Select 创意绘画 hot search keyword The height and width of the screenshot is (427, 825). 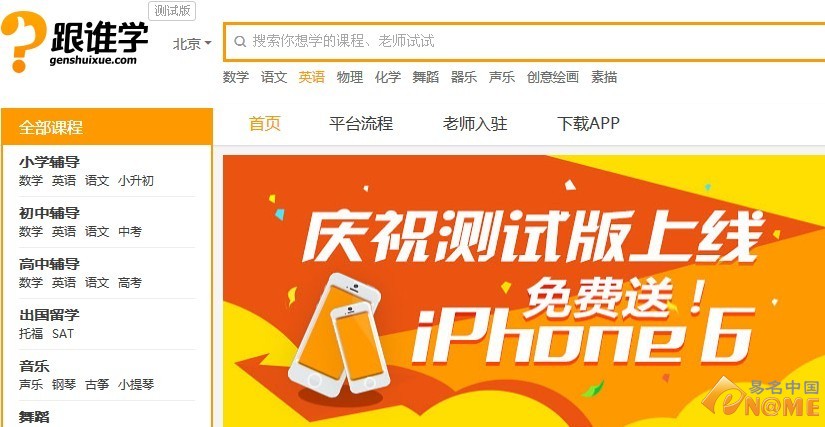pos(552,77)
